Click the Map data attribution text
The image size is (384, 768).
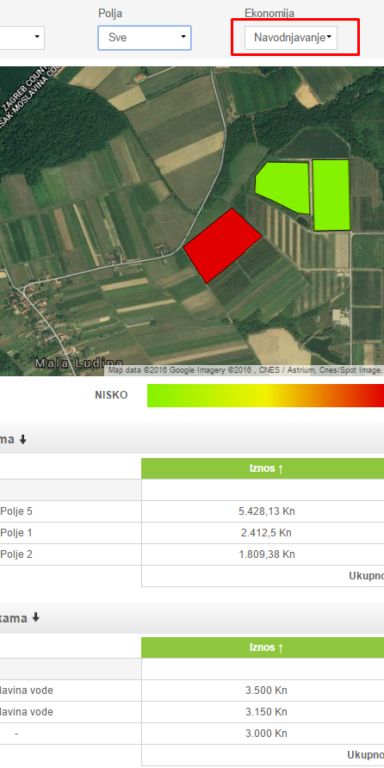(x=245, y=370)
